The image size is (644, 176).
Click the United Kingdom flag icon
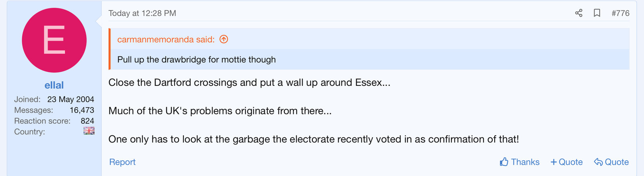click(x=89, y=131)
